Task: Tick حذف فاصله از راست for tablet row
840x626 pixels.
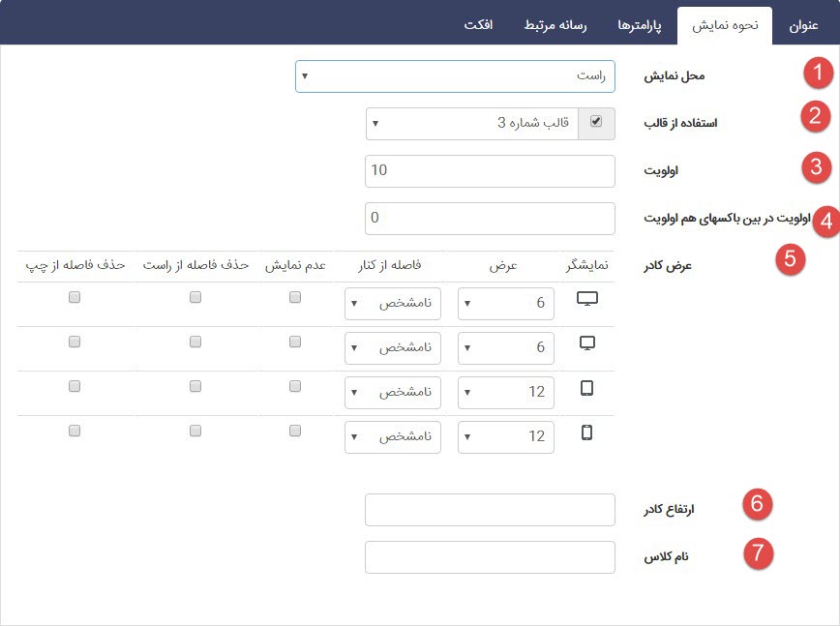Action: tap(195, 387)
